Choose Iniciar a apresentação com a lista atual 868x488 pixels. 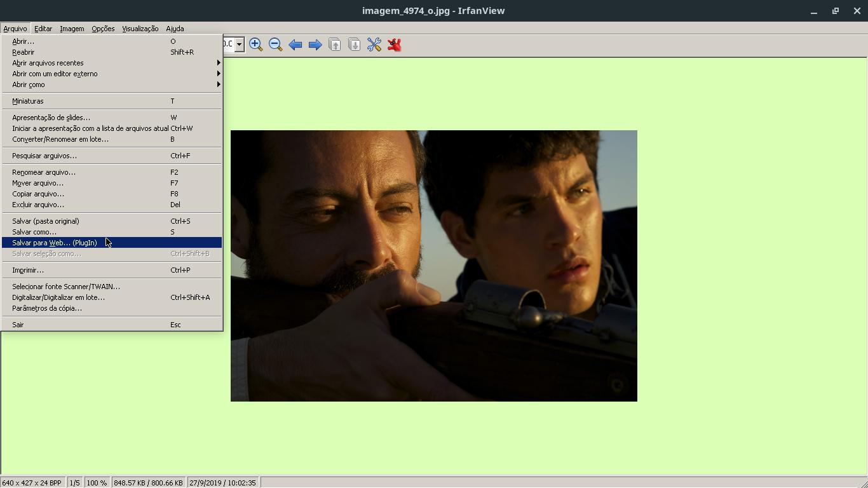112,128
